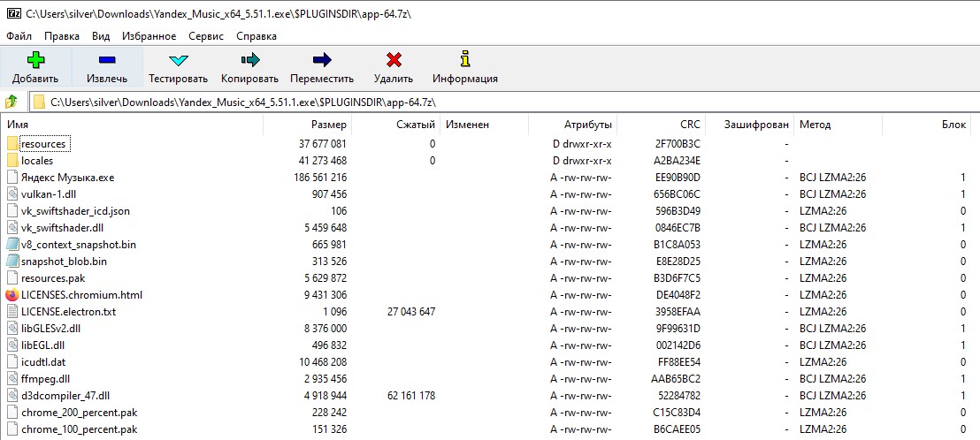The image size is (980, 440).
Task: Click compressed size value 62 161 178
Action: [x=411, y=395]
